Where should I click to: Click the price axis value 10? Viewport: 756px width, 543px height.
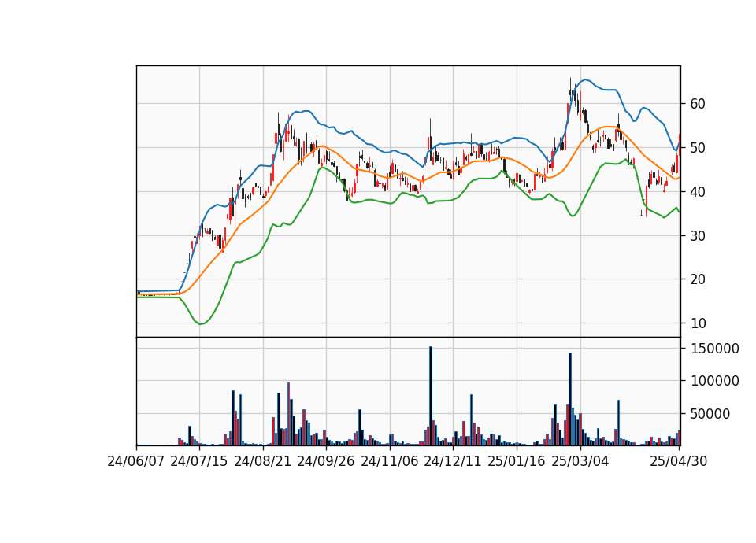698,323
